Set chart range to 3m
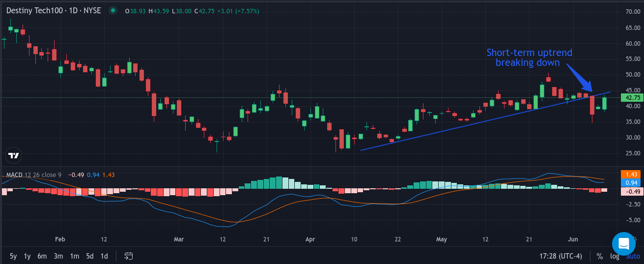Image resolution: width=644 pixels, height=264 pixels. [58, 256]
